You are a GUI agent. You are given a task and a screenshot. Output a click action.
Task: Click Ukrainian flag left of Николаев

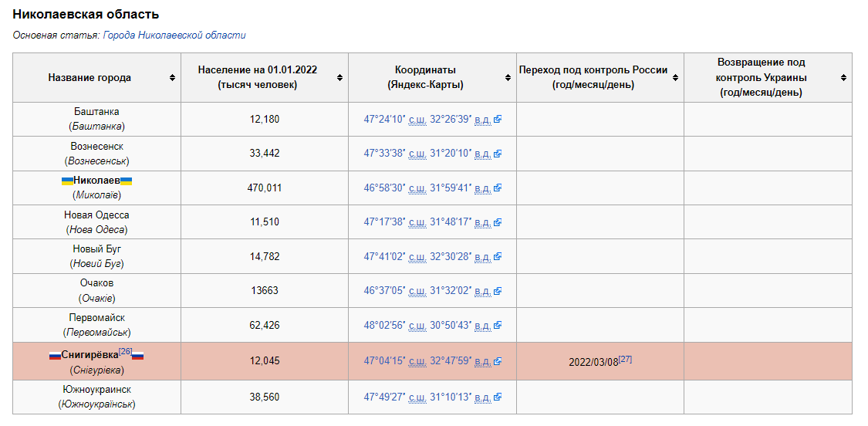click(x=67, y=181)
